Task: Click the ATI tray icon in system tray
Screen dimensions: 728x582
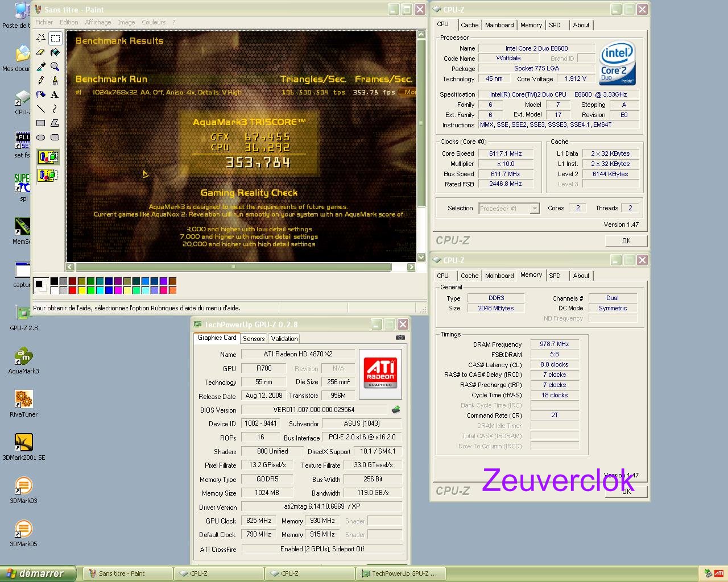Action: click(x=719, y=573)
